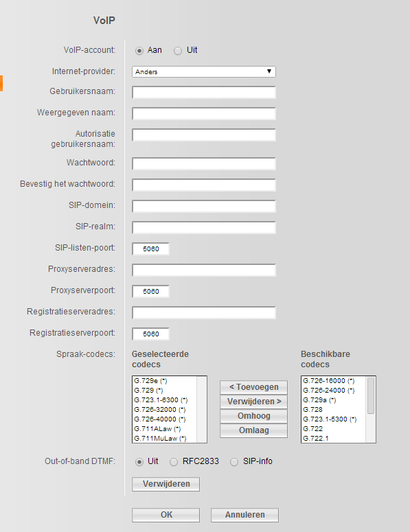410x532 pixels.
Task: Edit the SIP-listen-poort value field
Action: click(150, 248)
